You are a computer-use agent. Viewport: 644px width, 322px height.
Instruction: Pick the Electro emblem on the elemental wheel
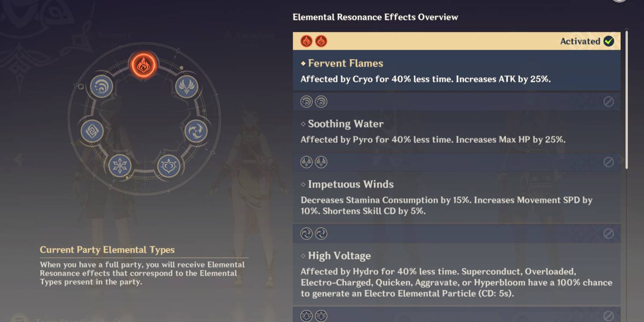[x=196, y=131]
